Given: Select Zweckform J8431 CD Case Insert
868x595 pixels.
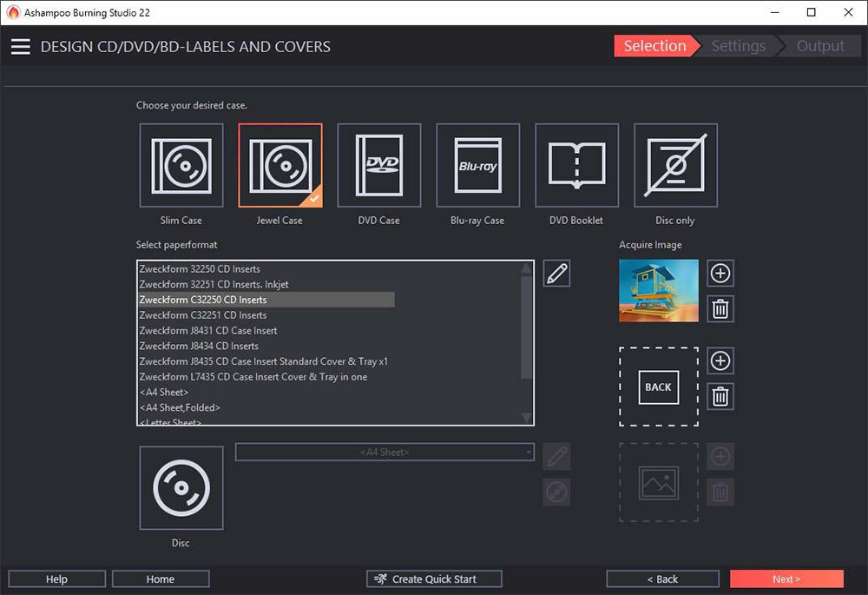Looking at the screenshot, I should [208, 331].
